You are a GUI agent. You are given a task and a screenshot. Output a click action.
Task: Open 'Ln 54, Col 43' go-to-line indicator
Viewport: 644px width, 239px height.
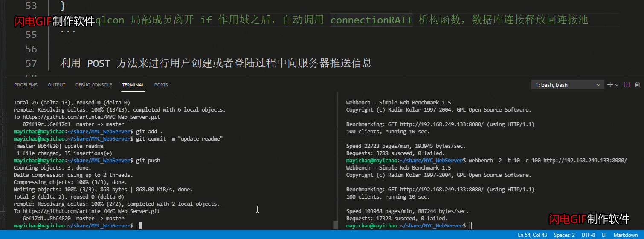[x=532, y=235]
